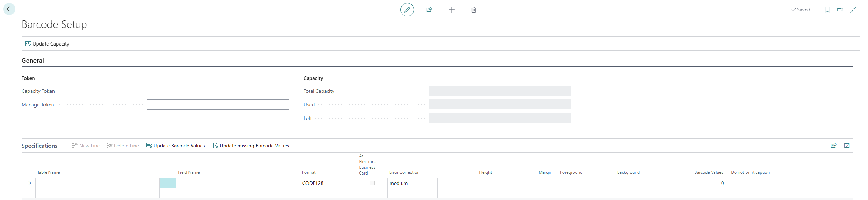
Task: Click the pencil edit icon
Action: [407, 10]
